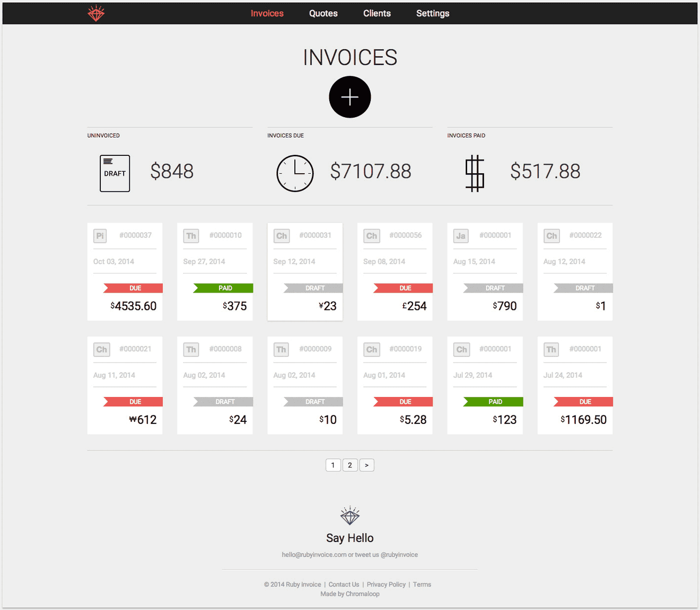
Task: Click the Ch badge on invoice #0000019
Action: tap(372, 349)
